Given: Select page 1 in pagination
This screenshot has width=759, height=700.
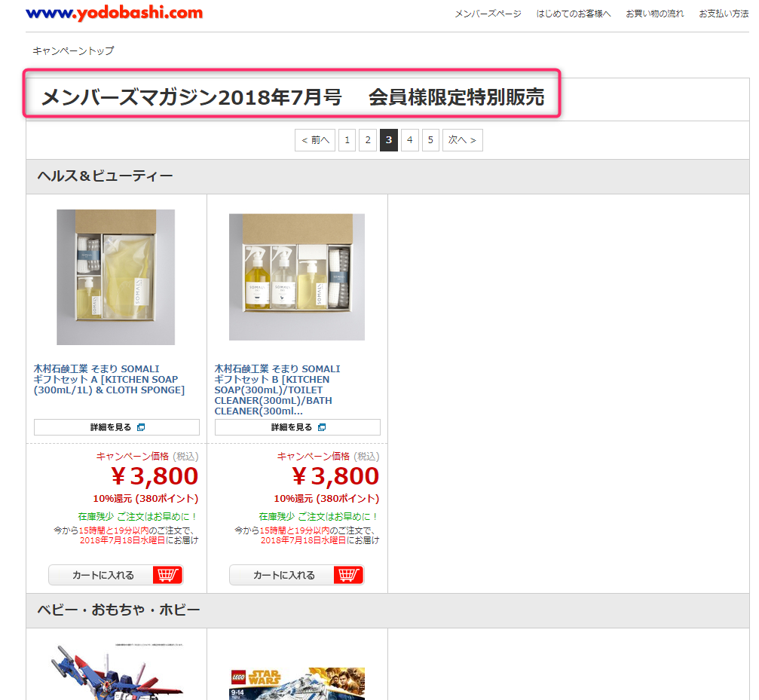Looking at the screenshot, I should [347, 140].
